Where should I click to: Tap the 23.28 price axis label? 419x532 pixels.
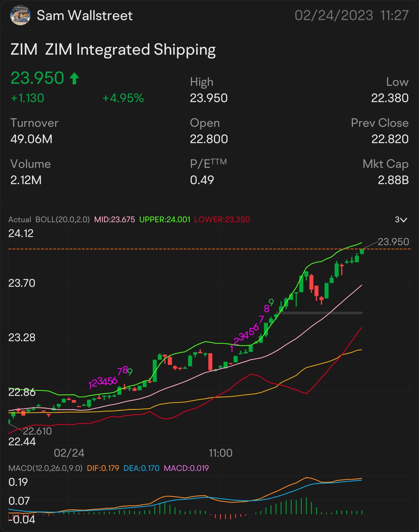[22, 338]
